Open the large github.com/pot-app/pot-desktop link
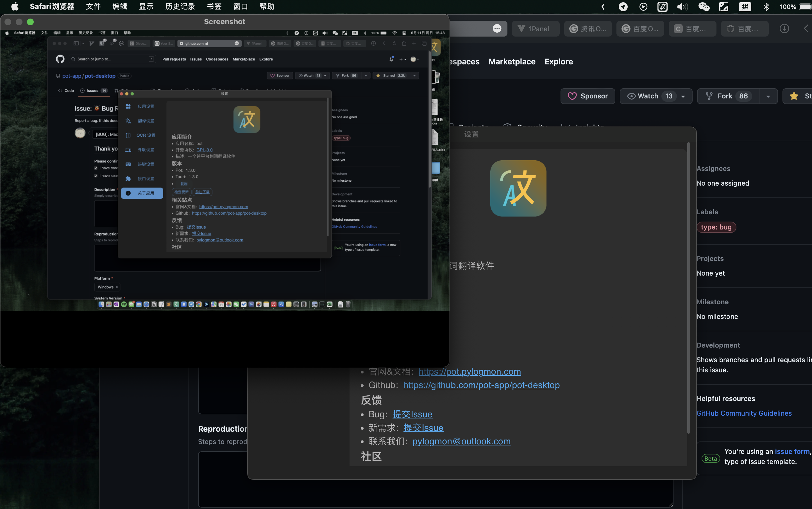Image resolution: width=812 pixels, height=509 pixels. point(481,385)
